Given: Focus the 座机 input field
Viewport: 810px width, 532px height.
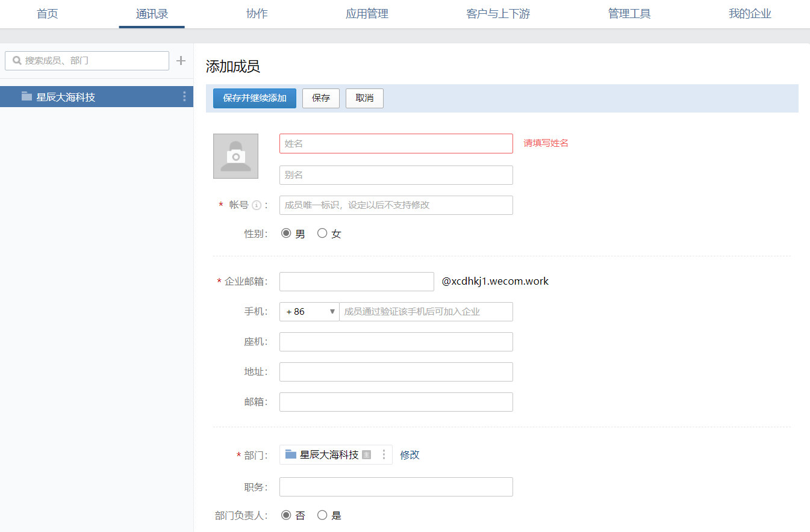Looking at the screenshot, I should coord(396,342).
